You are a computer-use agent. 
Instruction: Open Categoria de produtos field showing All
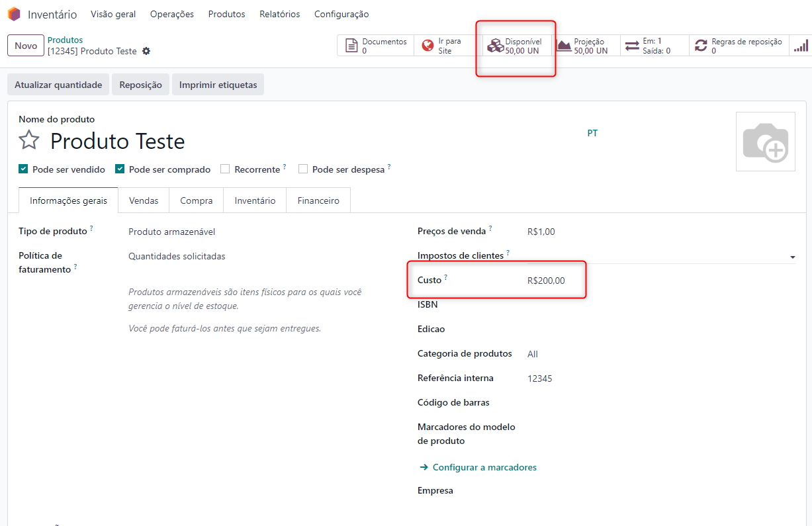click(x=661, y=354)
